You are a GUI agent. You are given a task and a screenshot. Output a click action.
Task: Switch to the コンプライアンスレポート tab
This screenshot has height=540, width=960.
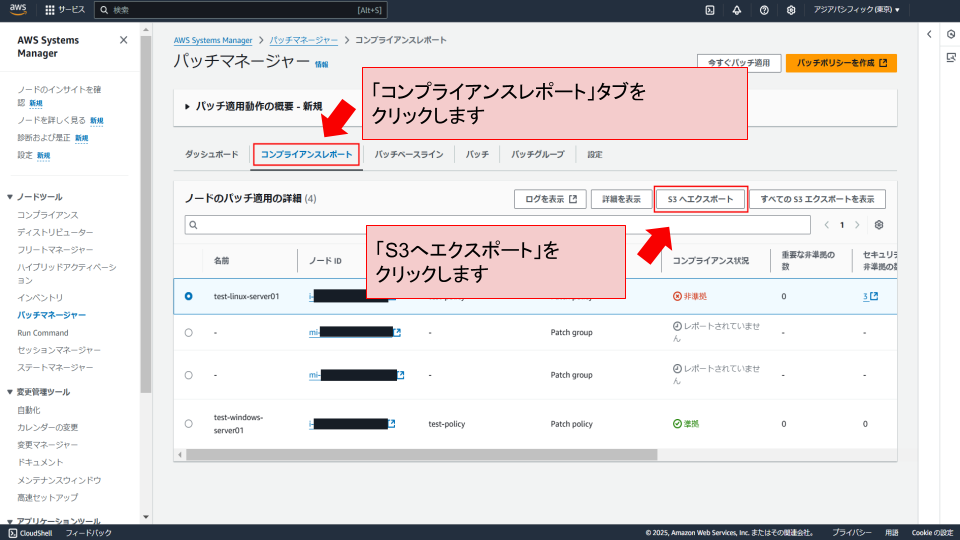tap(306, 155)
